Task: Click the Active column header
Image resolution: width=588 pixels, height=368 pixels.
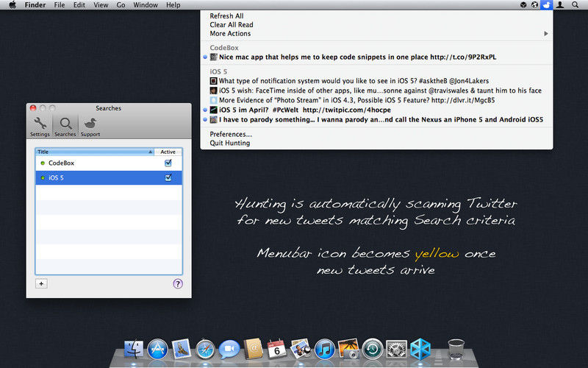Action: (x=168, y=152)
